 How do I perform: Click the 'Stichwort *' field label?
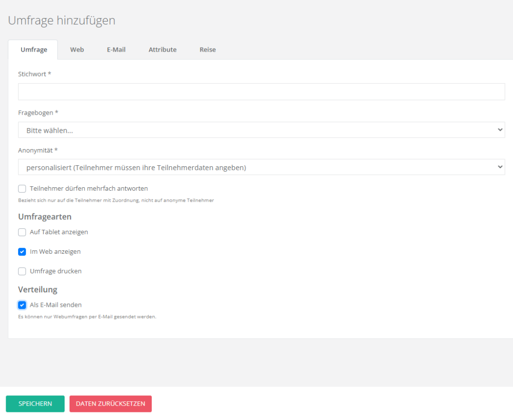click(35, 74)
